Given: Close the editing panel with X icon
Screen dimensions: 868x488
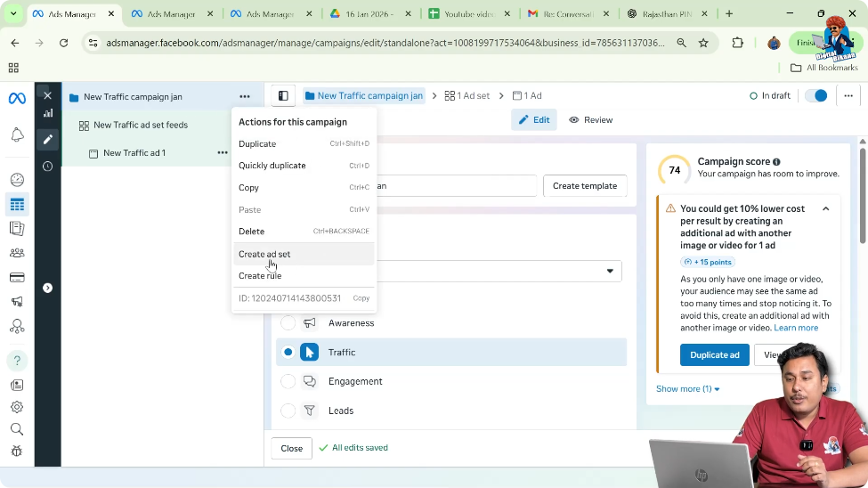Looking at the screenshot, I should [47, 95].
